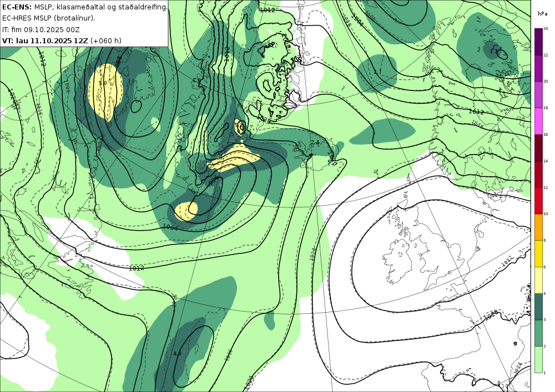This screenshot has width=555, height=392.
Task: Click the spread value '2.7' on the map
Action: (x=377, y=72)
